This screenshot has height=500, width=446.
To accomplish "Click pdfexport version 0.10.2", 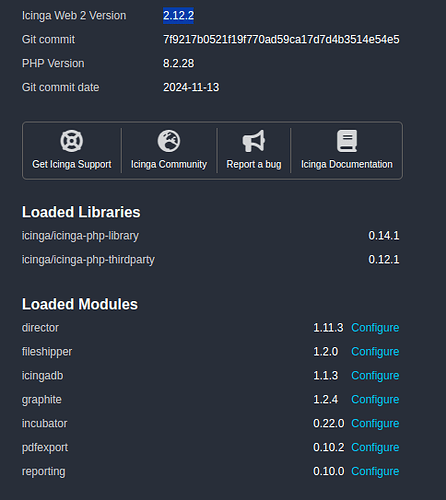I will point(329,448).
